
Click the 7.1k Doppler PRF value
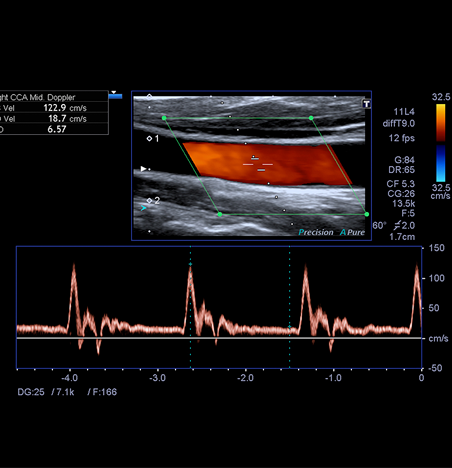65,392
